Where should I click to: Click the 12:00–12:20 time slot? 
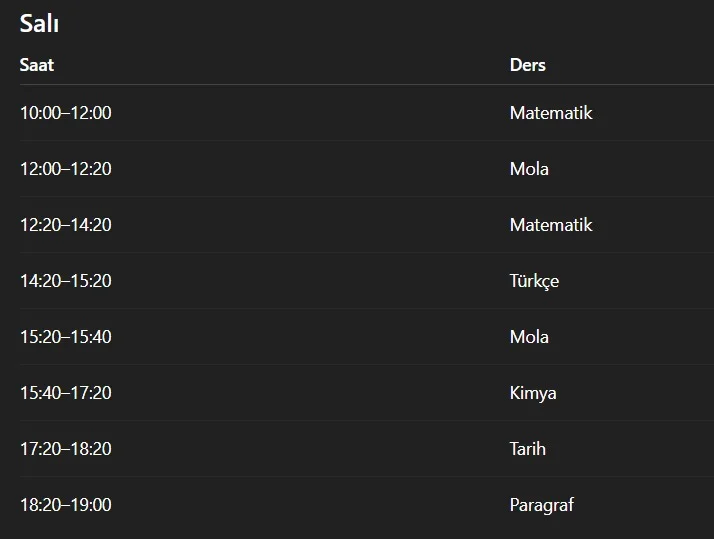[x=66, y=169]
